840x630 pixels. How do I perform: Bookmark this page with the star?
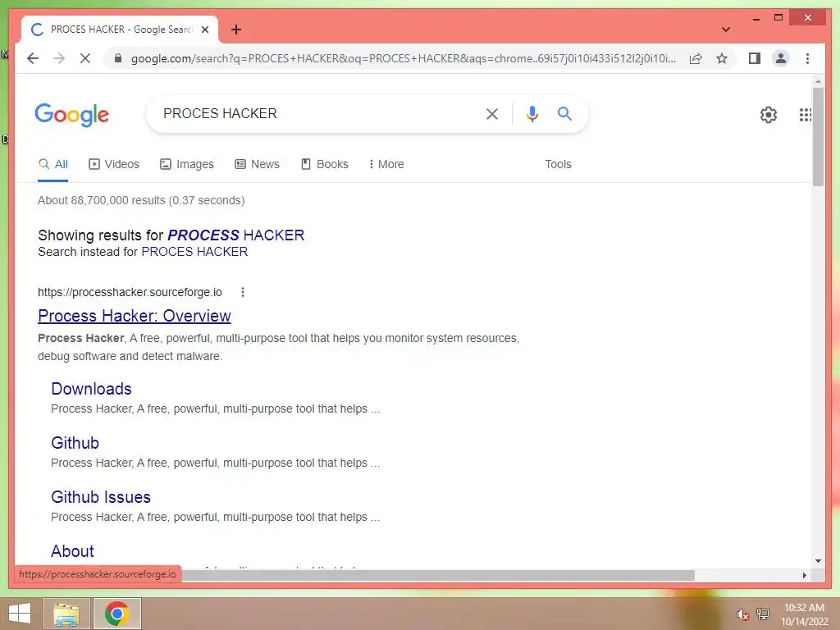click(x=722, y=58)
